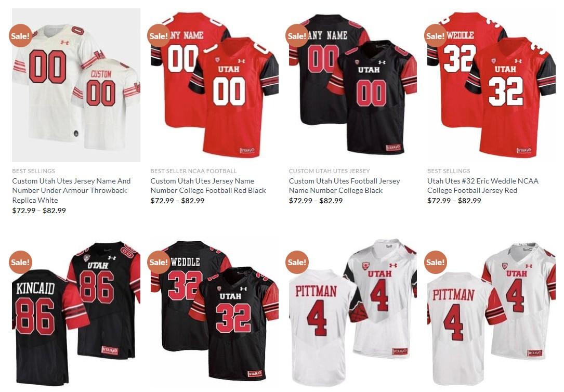Image resolution: width=564 pixels, height=392 pixels.
Task: Click Sale badge on white throwback jersey
Action: [x=20, y=35]
